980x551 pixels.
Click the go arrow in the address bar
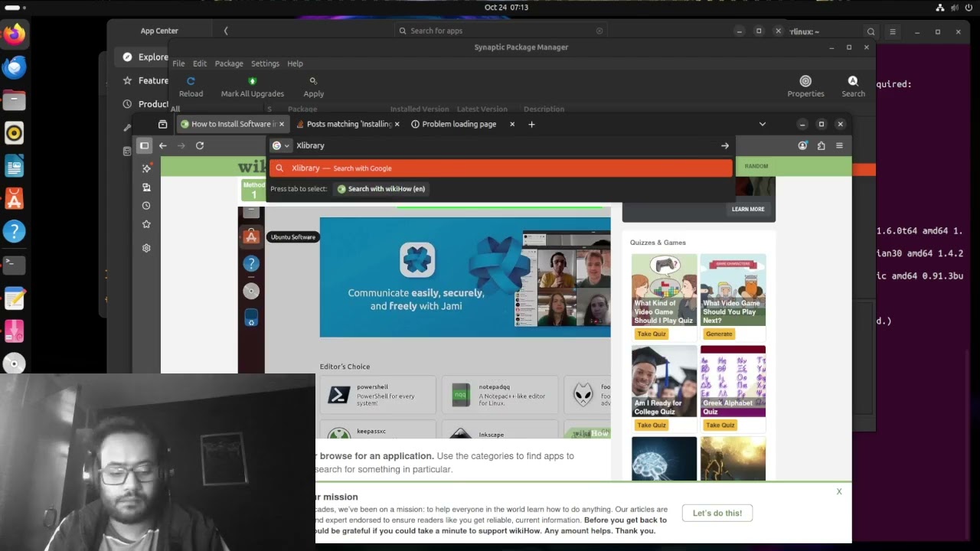[x=724, y=145]
